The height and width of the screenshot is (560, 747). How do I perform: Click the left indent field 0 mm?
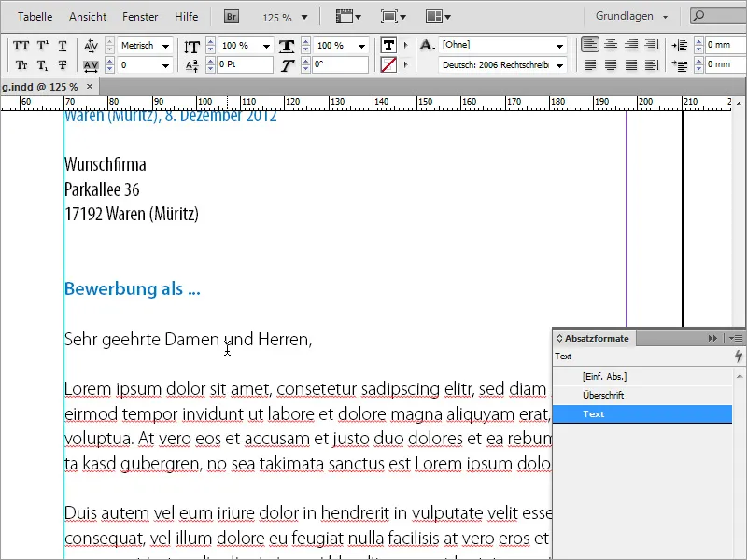(x=726, y=45)
